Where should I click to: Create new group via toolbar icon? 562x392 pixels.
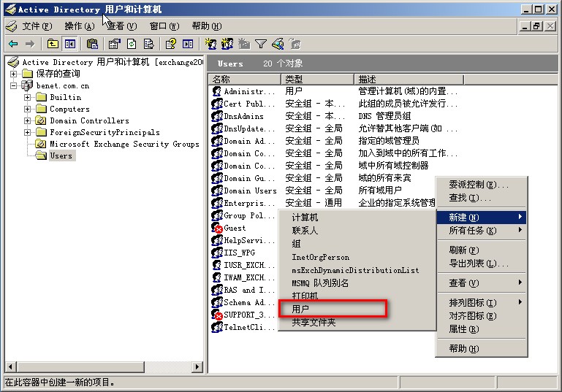[227, 44]
